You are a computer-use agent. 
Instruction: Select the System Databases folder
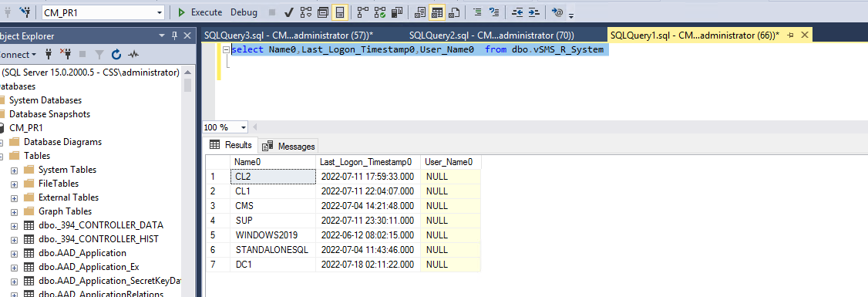pyautogui.click(x=45, y=100)
